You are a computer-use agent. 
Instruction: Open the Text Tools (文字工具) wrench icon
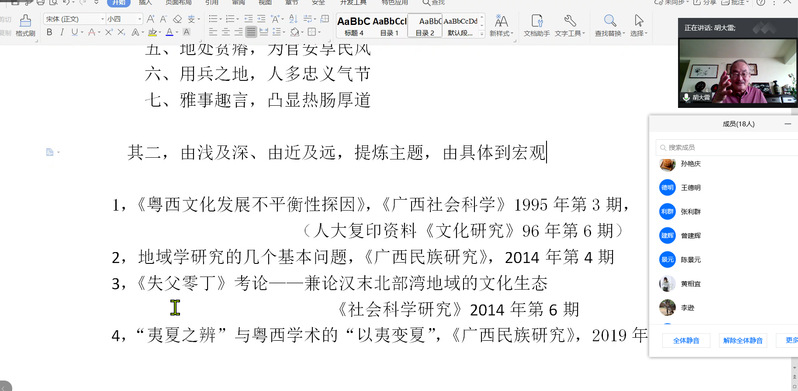pyautogui.click(x=569, y=24)
